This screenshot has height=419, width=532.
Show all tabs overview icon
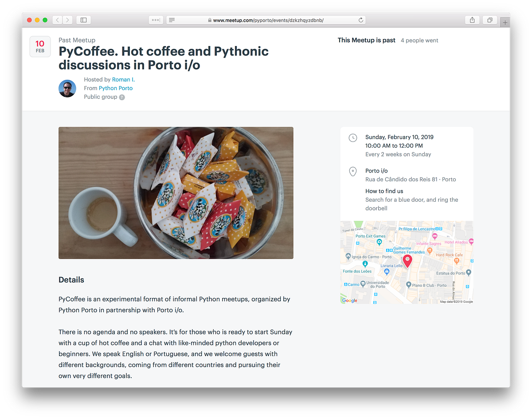click(x=490, y=20)
